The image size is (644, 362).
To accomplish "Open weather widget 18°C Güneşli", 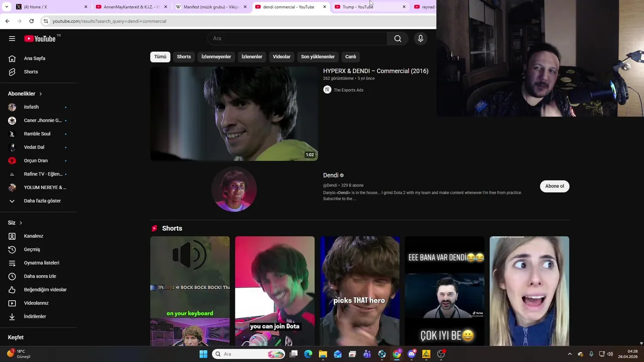I will click(x=19, y=354).
